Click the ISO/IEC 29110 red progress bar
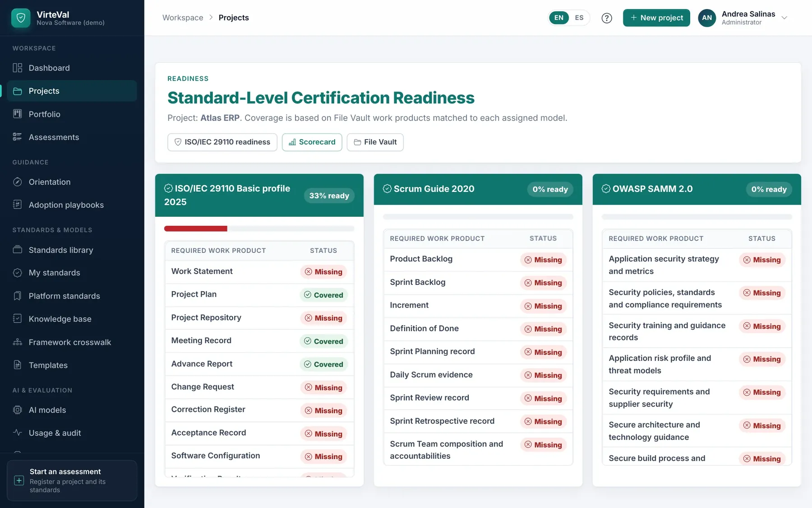This screenshot has width=812, height=508. click(196, 228)
